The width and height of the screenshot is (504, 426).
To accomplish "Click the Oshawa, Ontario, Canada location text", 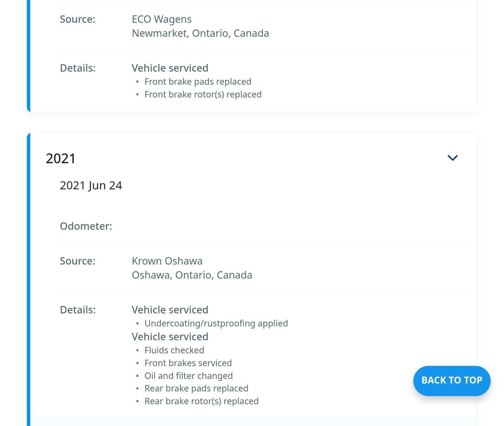I will coord(192,275).
